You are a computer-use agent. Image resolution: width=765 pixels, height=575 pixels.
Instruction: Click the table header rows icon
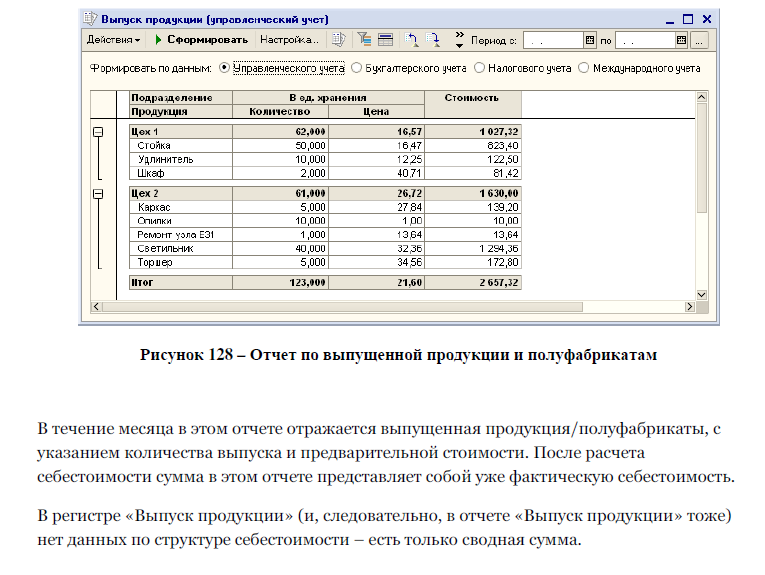click(x=385, y=40)
